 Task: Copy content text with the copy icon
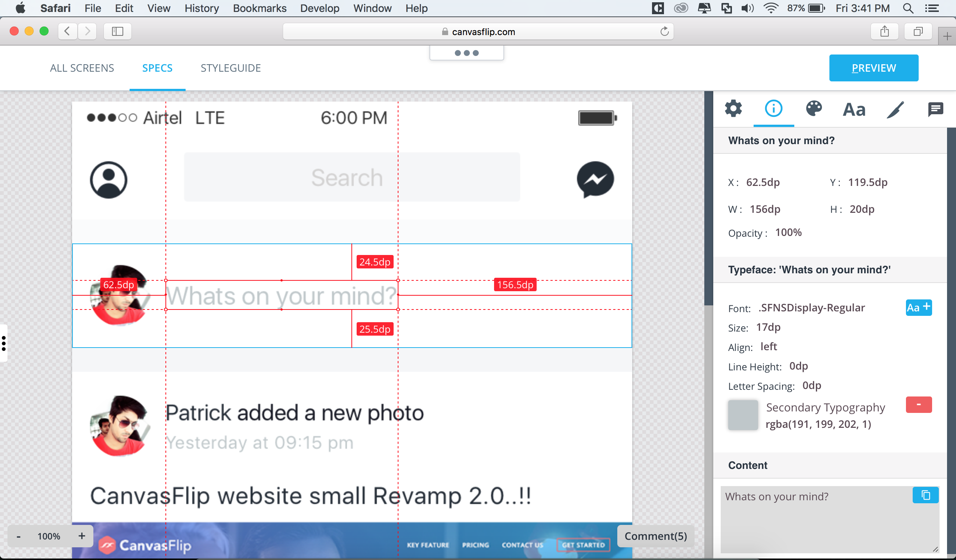(x=925, y=495)
